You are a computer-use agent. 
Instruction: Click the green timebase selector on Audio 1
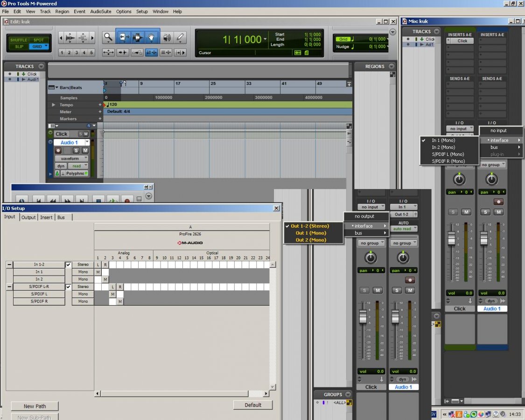pos(57,173)
